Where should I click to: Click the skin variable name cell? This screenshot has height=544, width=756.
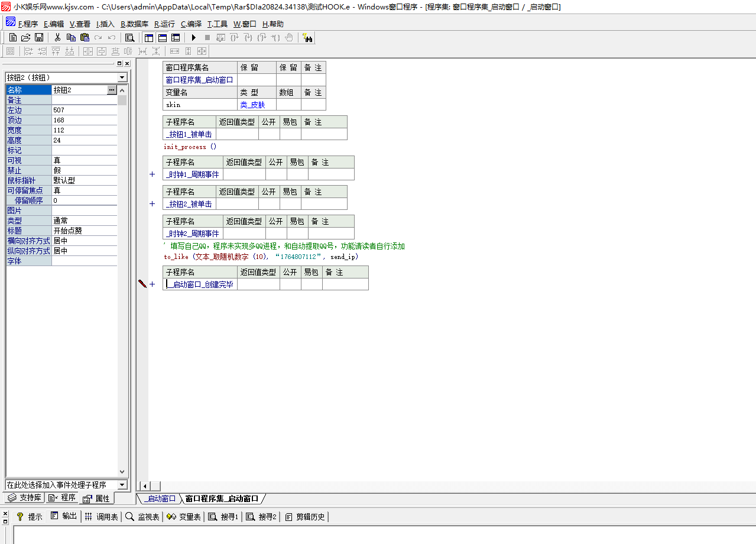click(200, 105)
